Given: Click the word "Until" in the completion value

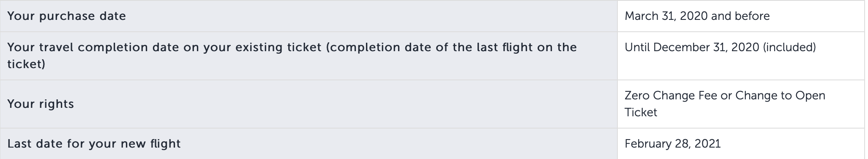Looking at the screenshot, I should [637, 47].
